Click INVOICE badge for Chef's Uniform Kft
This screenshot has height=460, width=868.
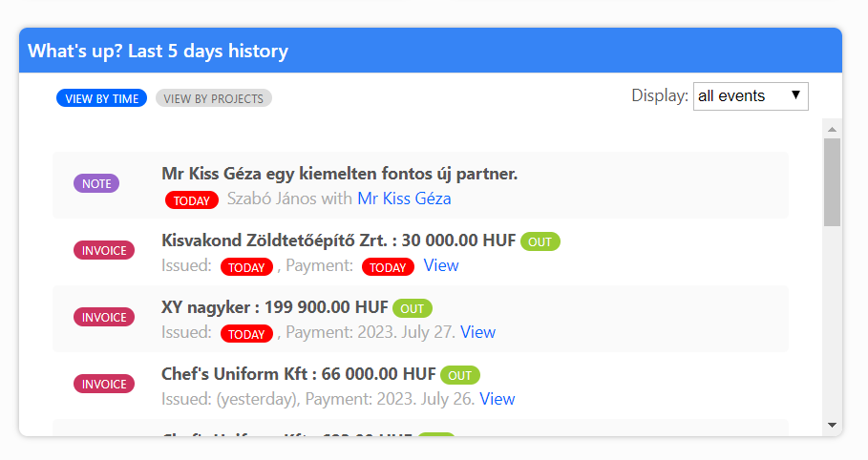pyautogui.click(x=104, y=385)
